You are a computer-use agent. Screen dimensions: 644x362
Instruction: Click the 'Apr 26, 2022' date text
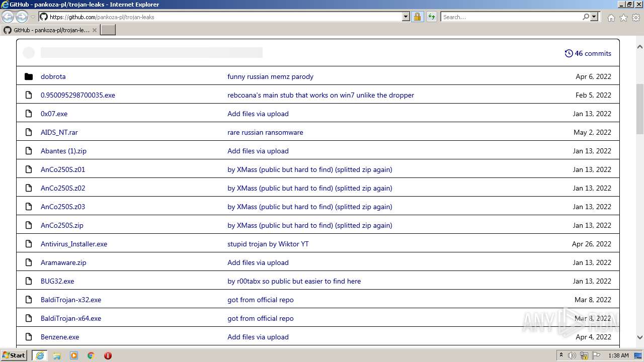click(592, 244)
